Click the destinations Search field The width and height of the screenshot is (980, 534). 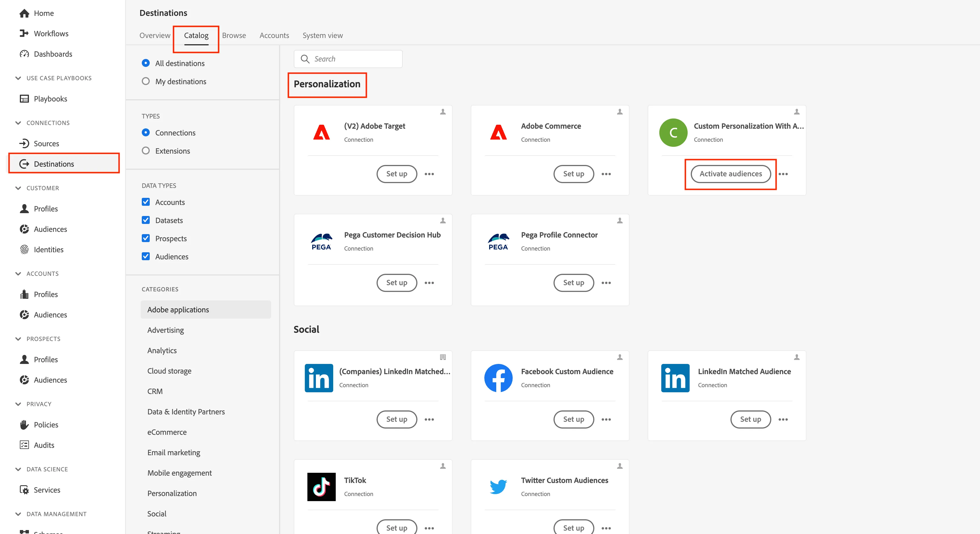click(x=348, y=59)
